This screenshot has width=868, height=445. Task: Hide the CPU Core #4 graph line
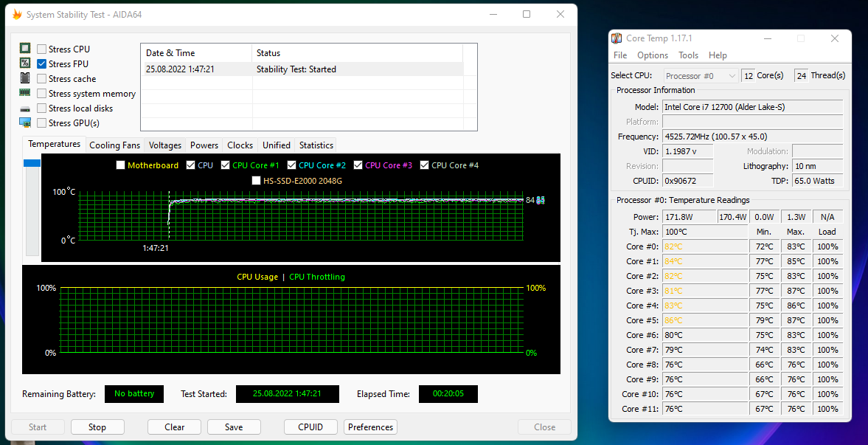[425, 165]
